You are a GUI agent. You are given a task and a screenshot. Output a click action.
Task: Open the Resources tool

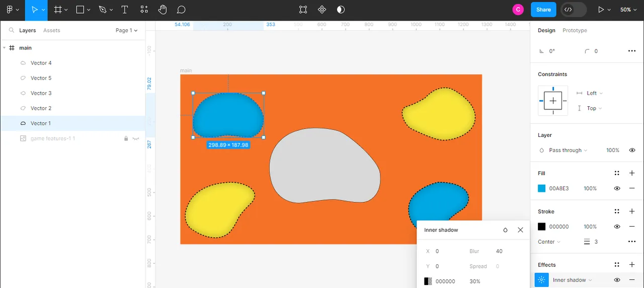144,10
